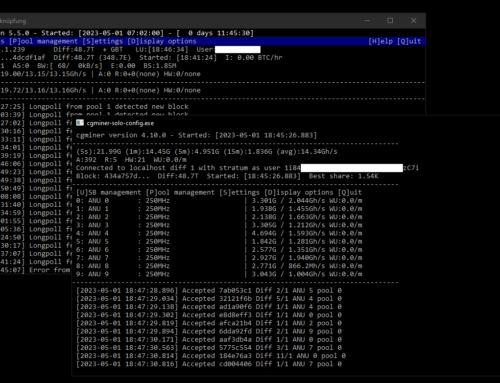Click the '1: ANU 1' device row

[219, 209]
